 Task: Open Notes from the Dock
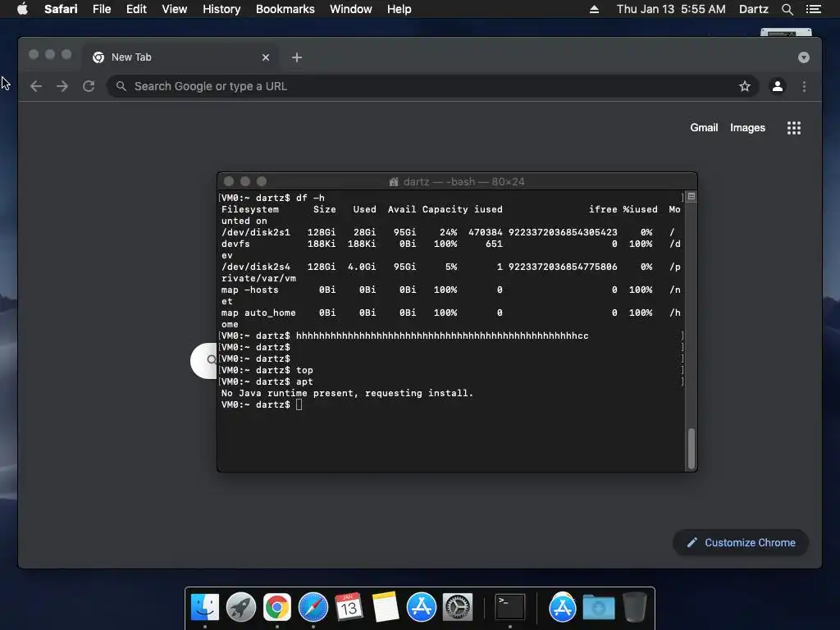tap(386, 607)
